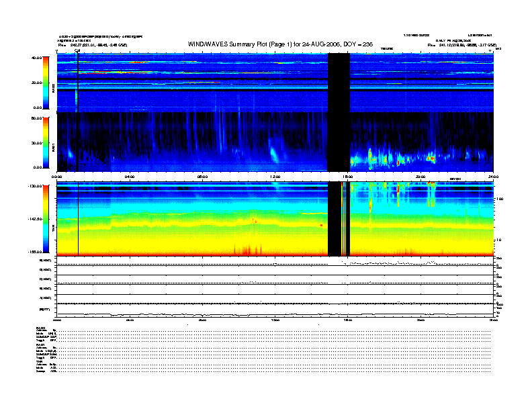Click the 20:00 time label below RAD1 panel
This screenshot has width=532, height=411.
pos(420,177)
